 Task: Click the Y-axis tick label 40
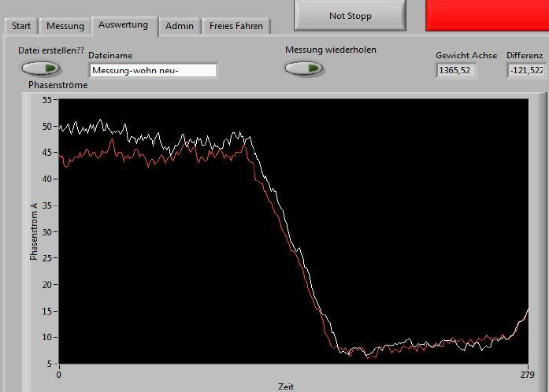(47, 179)
